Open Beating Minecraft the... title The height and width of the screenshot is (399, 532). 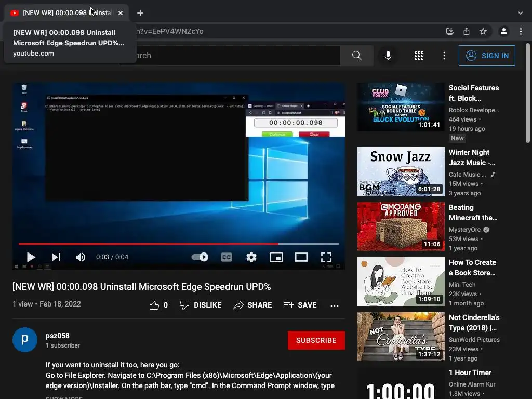point(473,212)
